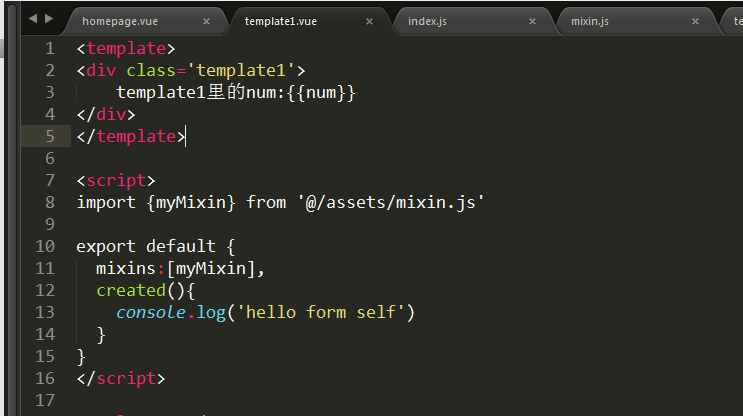Click line number 10 in gutter
Viewport: 743px width, 416px height.
pyautogui.click(x=45, y=246)
